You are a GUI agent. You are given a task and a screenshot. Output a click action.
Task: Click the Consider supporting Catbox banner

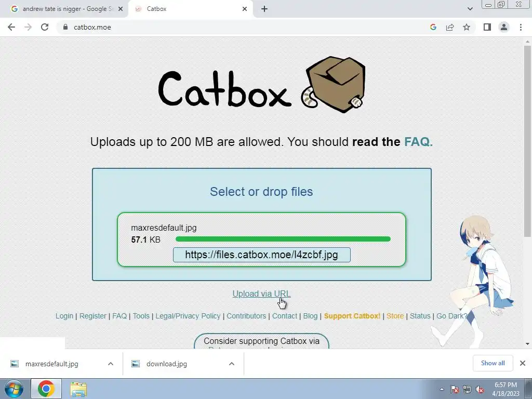262,341
